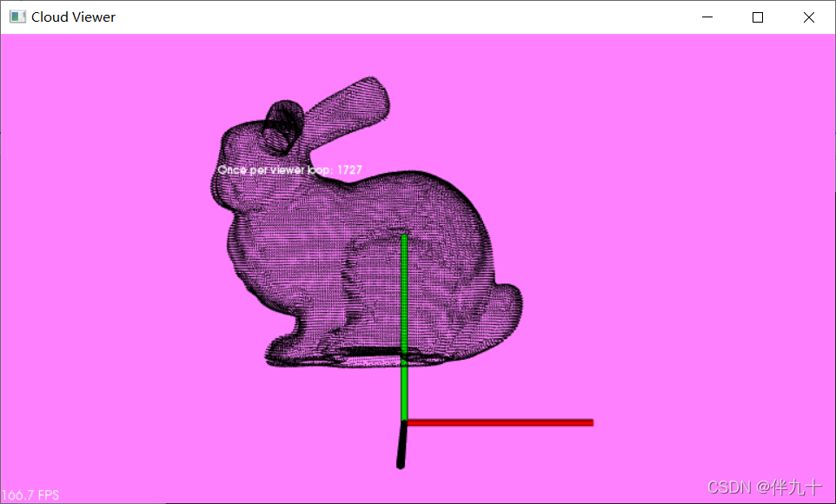Click the black Z axis line
The width and height of the screenshot is (836, 504).
point(401,445)
